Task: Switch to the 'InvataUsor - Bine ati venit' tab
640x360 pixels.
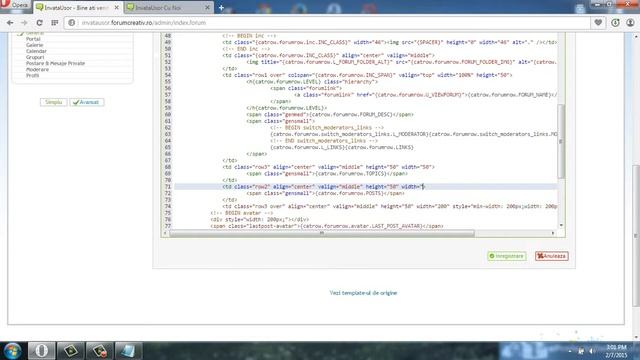Action: [x=76, y=8]
